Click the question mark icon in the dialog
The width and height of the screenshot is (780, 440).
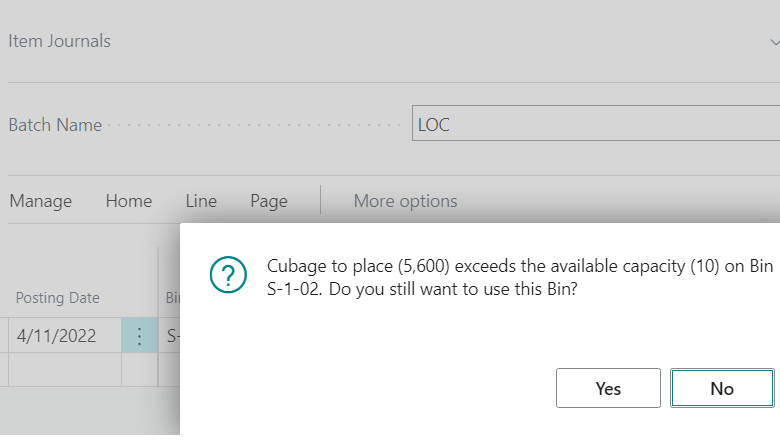(228, 274)
